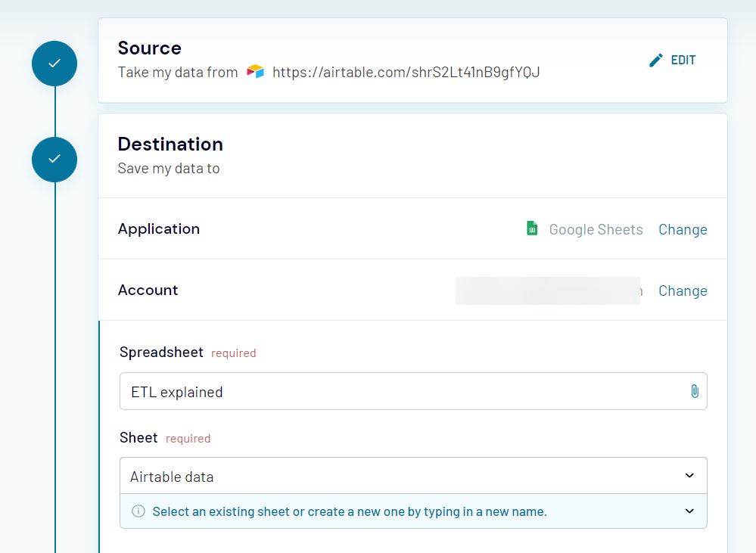Open the Airtable shared view URL
Screen dimensions: 756x553
(x=406, y=73)
